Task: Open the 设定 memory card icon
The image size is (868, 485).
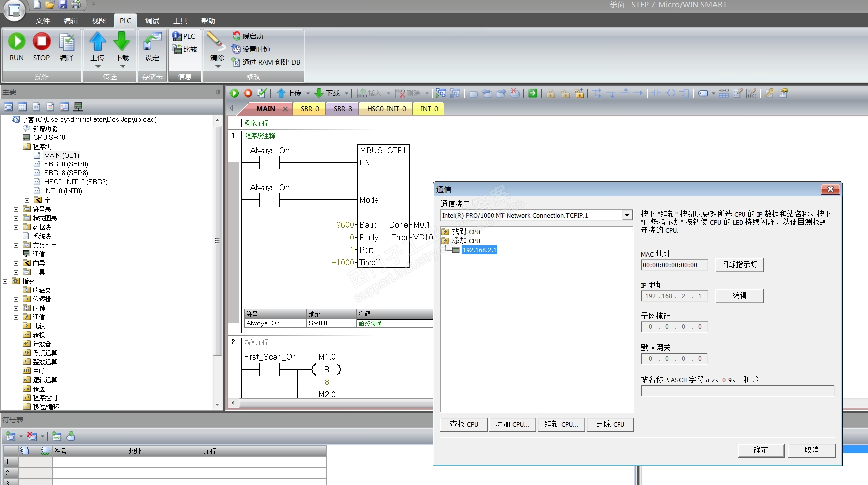Action: [x=152, y=43]
